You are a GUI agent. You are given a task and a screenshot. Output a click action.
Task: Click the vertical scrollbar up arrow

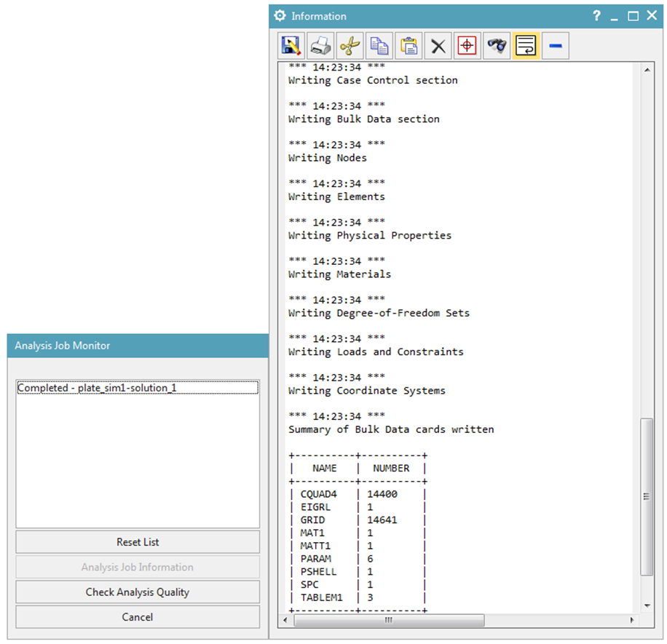[647, 70]
